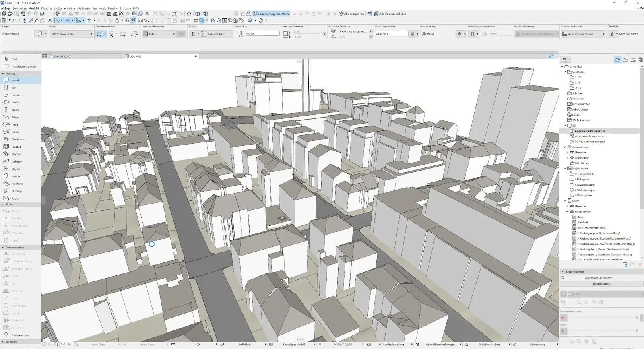The width and height of the screenshot is (644, 349).
Task: Open the Außen reference line dropdown
Action: point(159,34)
